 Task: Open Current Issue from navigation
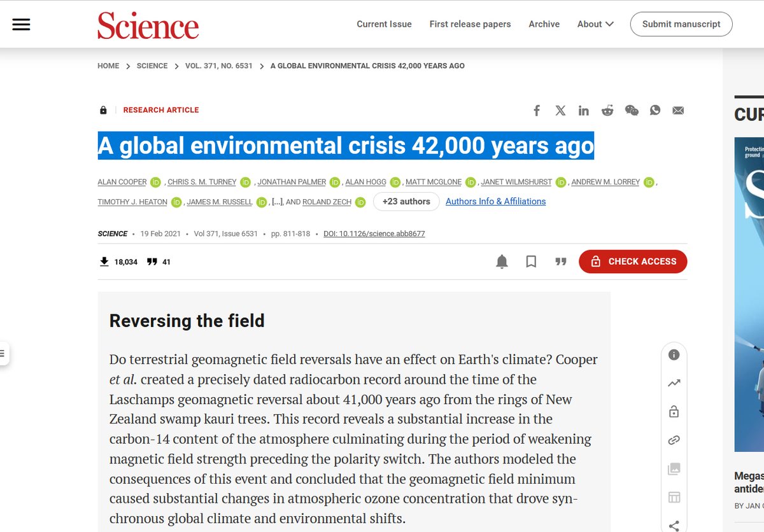coord(384,24)
